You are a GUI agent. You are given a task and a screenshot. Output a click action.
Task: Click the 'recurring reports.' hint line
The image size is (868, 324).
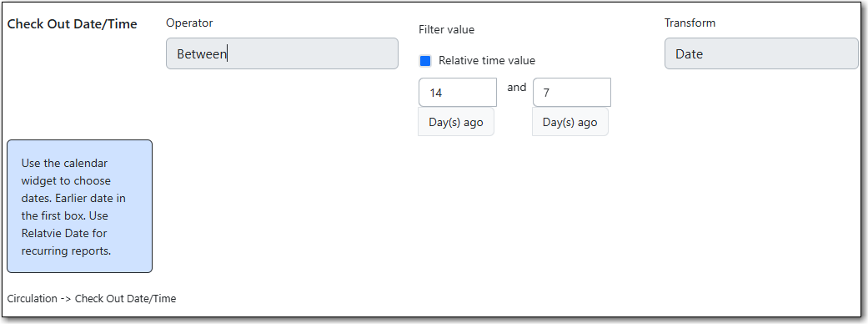coord(67,251)
